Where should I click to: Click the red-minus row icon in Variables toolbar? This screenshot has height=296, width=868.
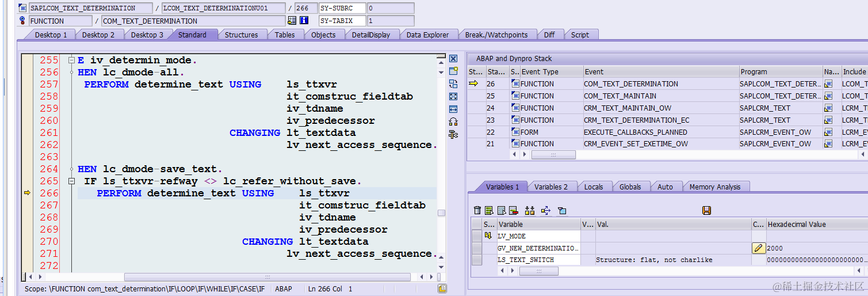pyautogui.click(x=514, y=211)
